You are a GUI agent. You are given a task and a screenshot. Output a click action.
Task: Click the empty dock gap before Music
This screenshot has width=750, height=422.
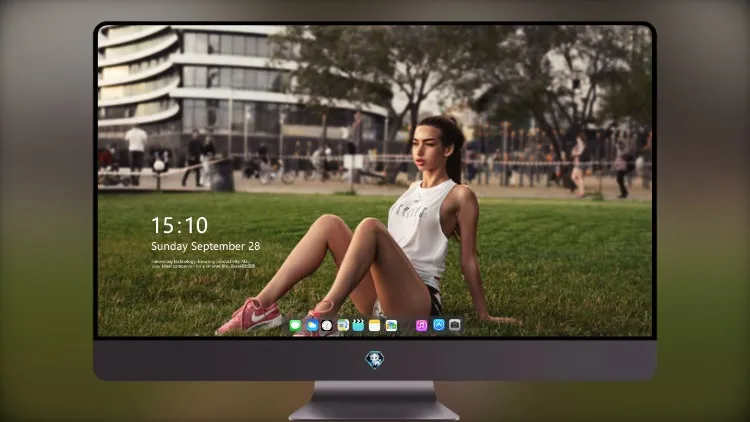407,326
